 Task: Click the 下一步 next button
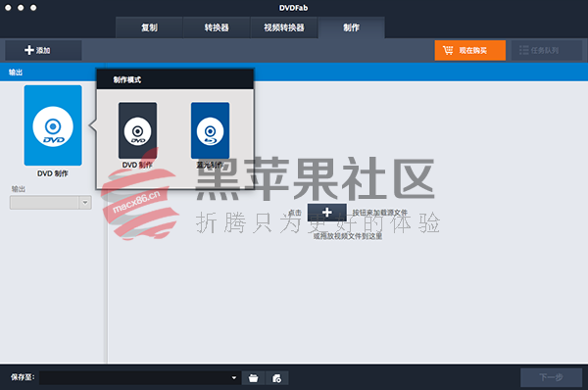[551, 377]
